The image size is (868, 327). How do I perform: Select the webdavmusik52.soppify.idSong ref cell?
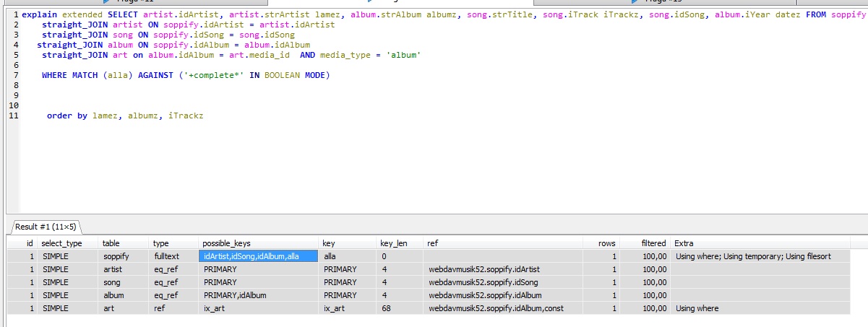pyautogui.click(x=502, y=282)
